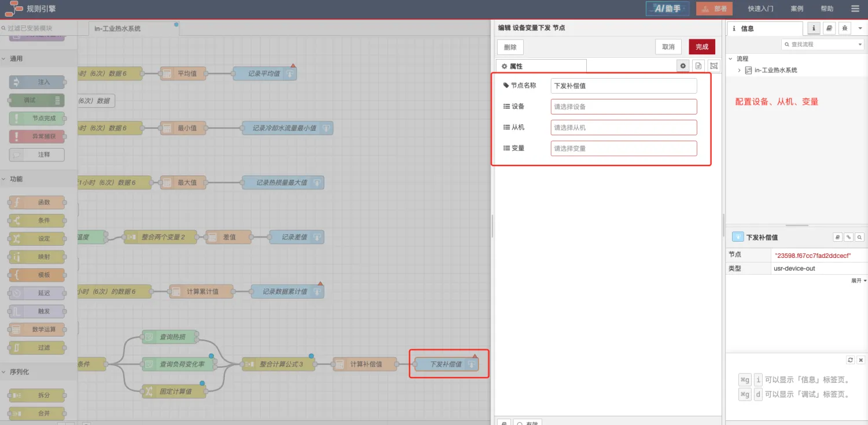Select the 计算累计值 node
This screenshot has height=425, width=868.
point(201,291)
